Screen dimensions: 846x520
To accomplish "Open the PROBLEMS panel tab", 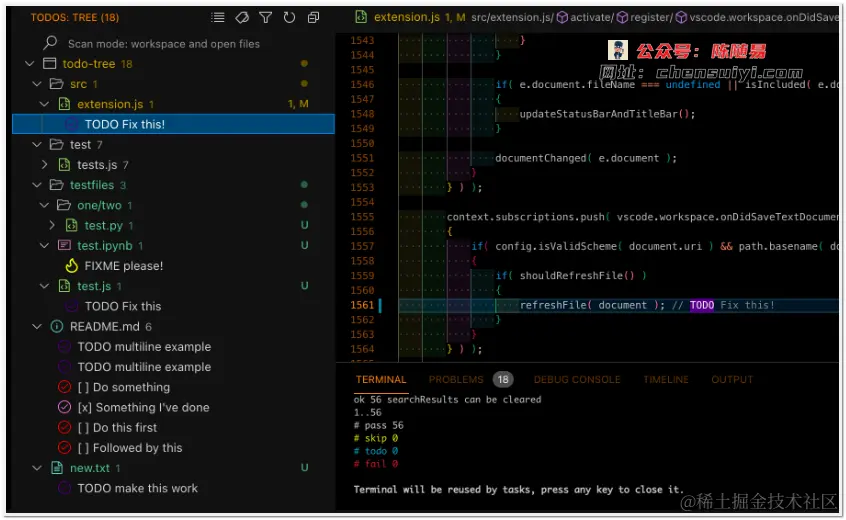I will pyautogui.click(x=456, y=380).
